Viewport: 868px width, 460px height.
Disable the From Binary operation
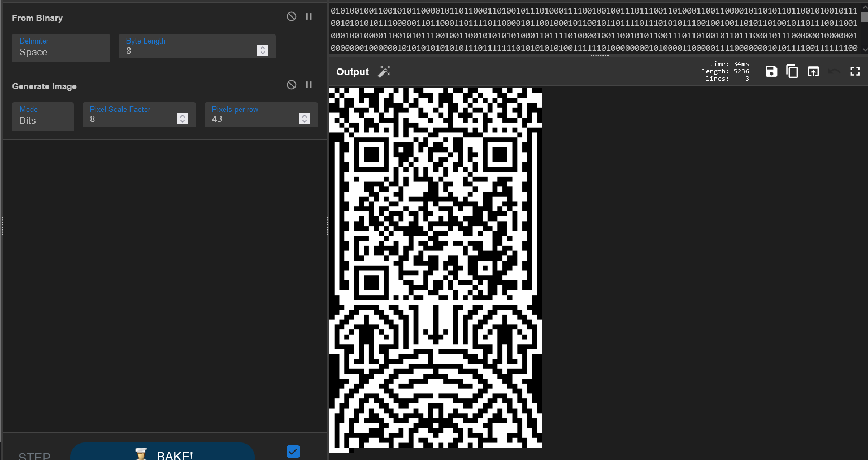291,16
